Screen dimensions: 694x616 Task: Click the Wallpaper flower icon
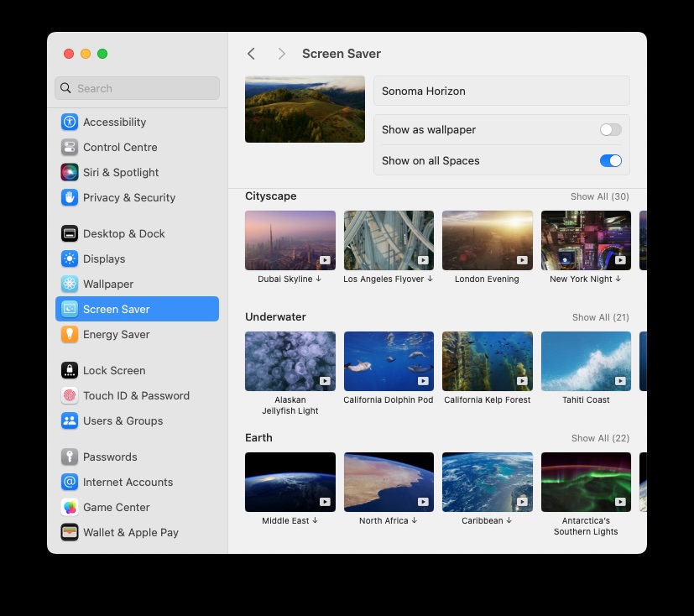[x=70, y=284]
